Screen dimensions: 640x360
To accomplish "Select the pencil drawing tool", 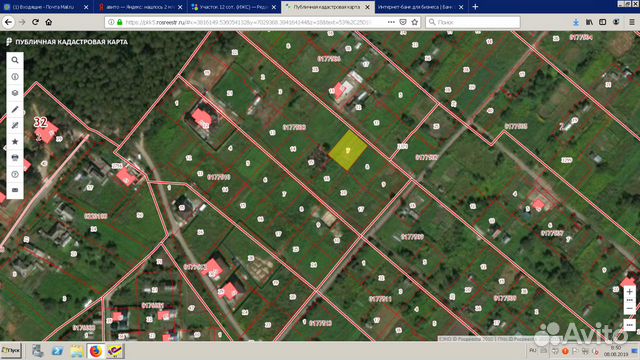I will tap(15, 109).
